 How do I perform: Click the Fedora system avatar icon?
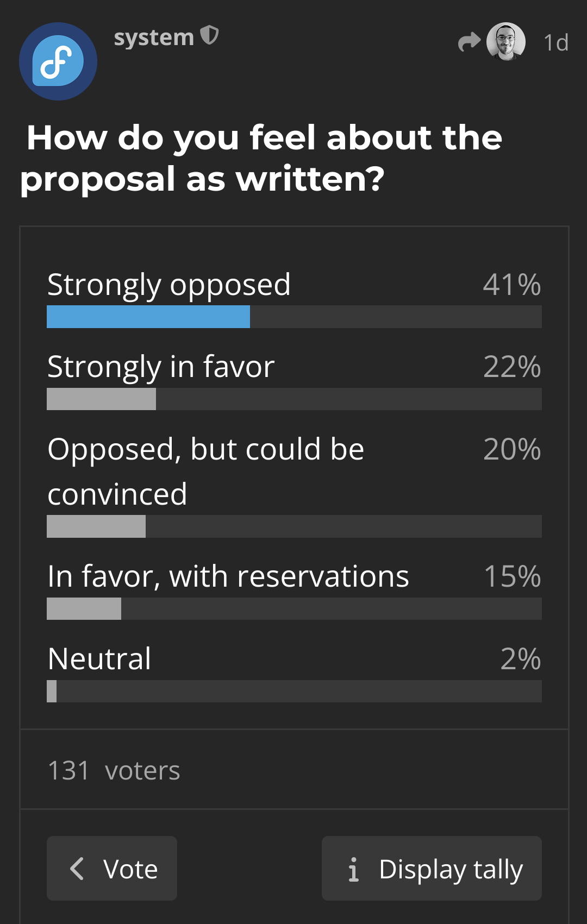click(58, 61)
